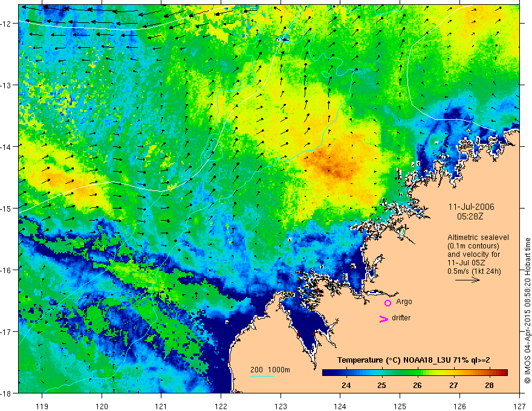Click the '11-Jul-2006' date text
The width and height of the screenshot is (532, 411).
[472, 207]
